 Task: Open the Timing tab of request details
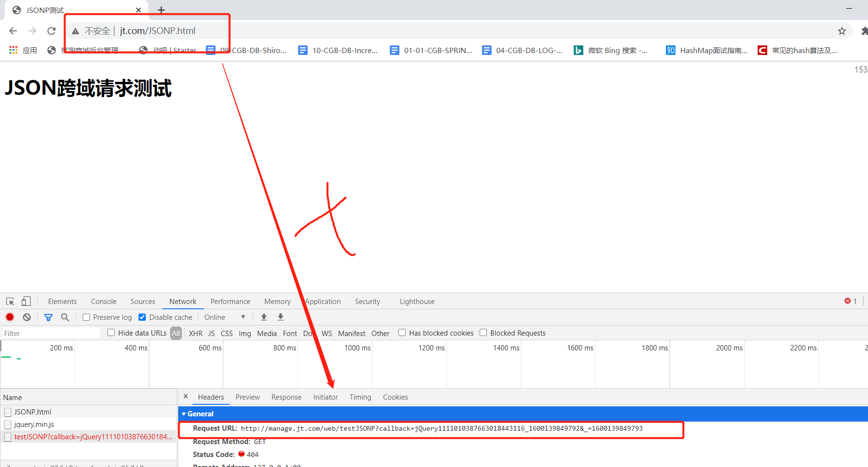pos(360,397)
